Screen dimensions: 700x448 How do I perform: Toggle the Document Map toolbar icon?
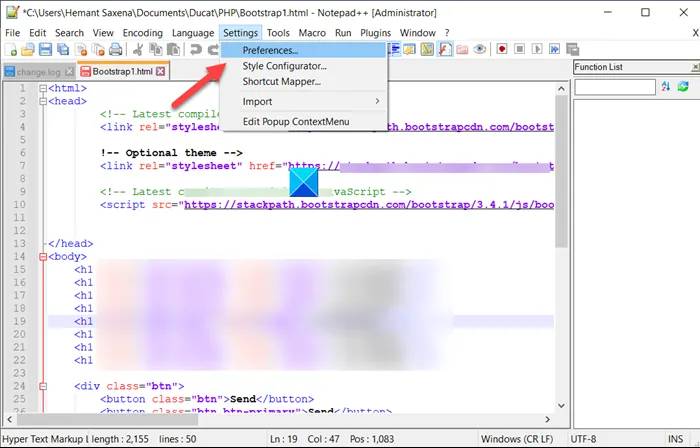(x=427, y=49)
